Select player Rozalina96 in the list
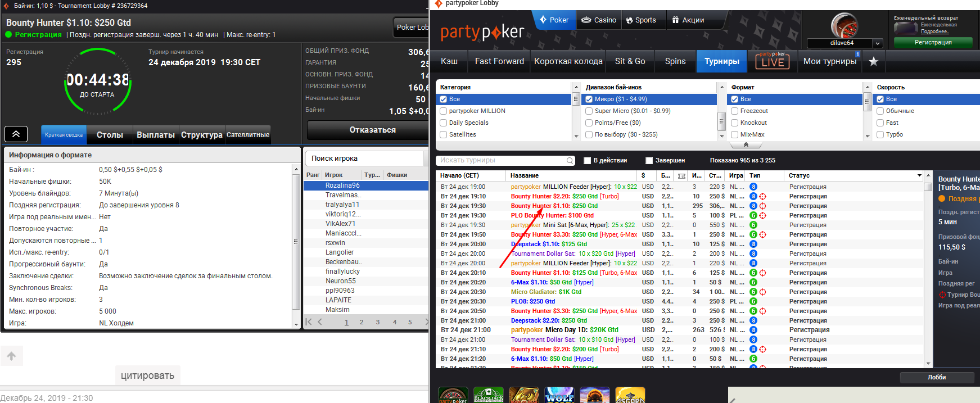This screenshot has width=980, height=403. coord(366,185)
